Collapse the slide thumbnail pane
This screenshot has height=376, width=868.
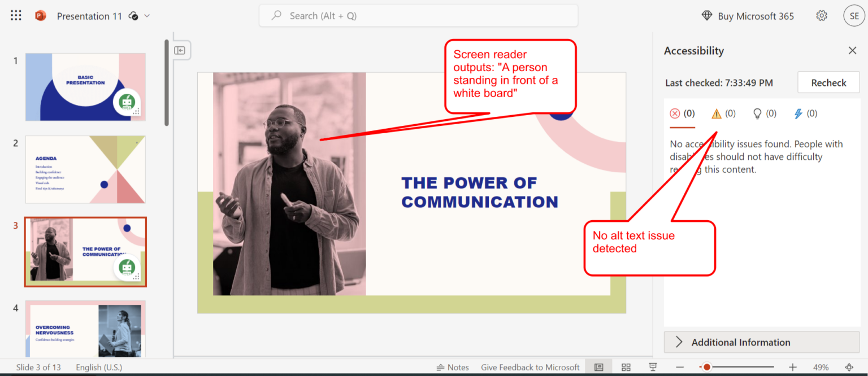180,50
